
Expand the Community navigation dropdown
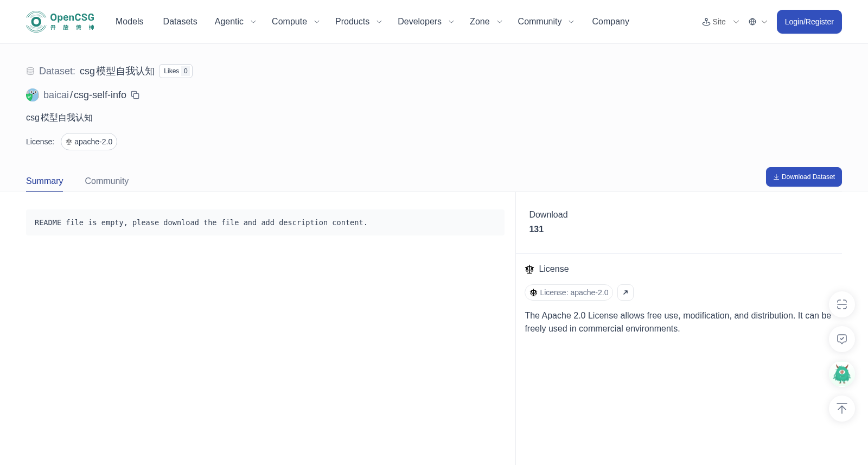(x=546, y=22)
